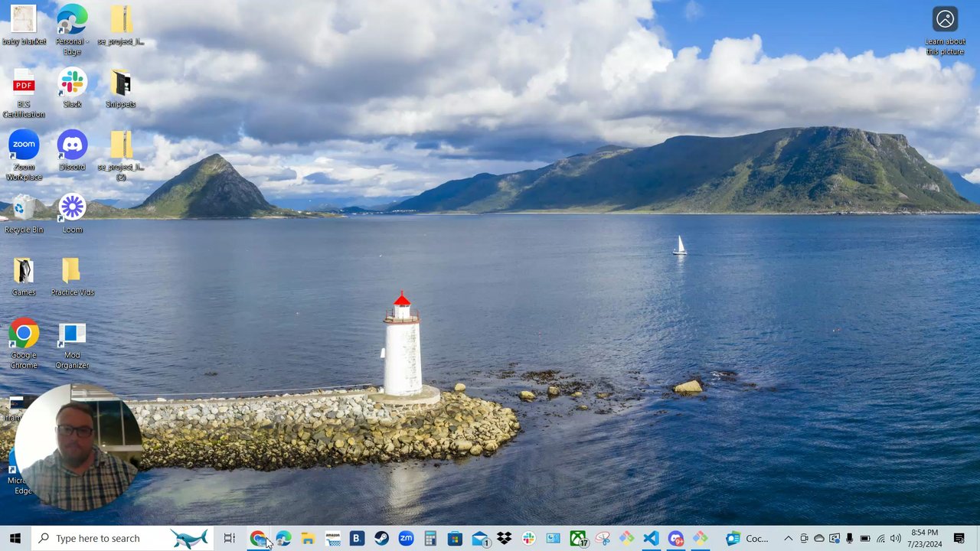Viewport: 980px width, 551px height.
Task: Open Microsoft Store from the taskbar
Action: 455,539
